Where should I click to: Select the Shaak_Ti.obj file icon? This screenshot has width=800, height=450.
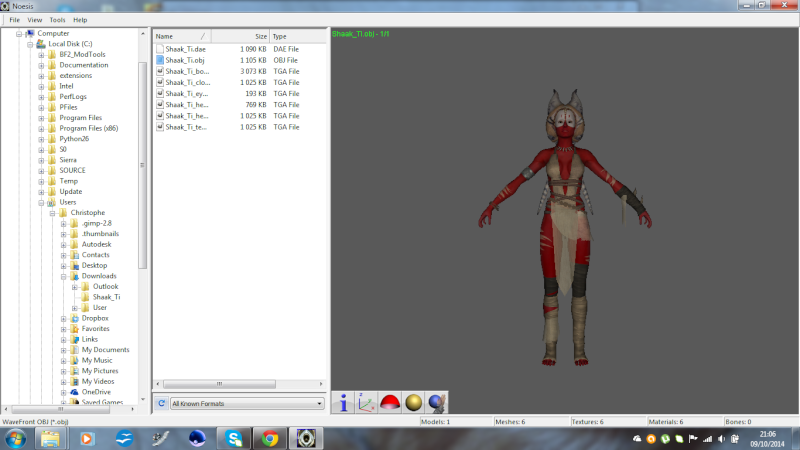pyautogui.click(x=160, y=60)
